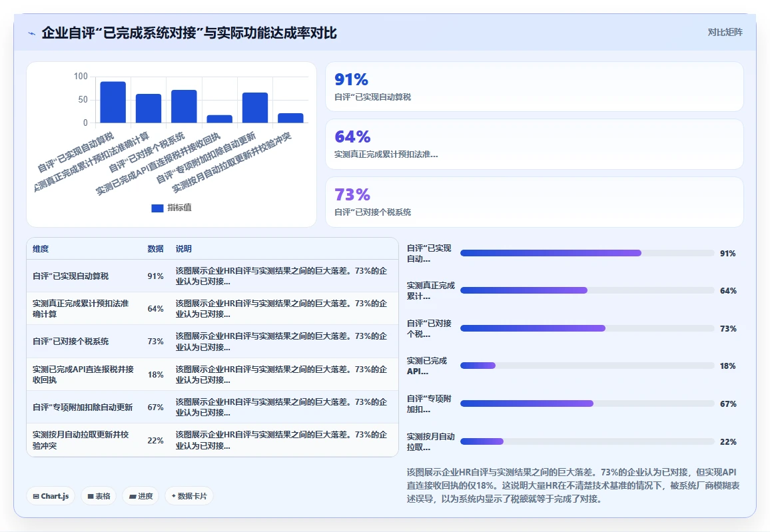
Task: Click the 64% value in the table
Action: (x=156, y=309)
